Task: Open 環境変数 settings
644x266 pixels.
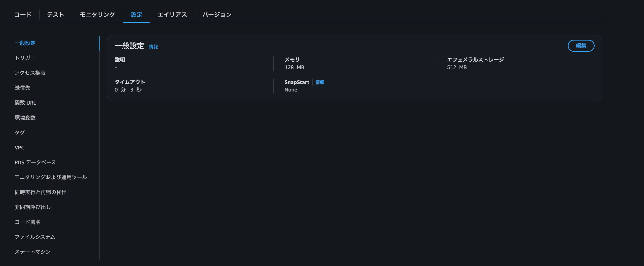Action: click(25, 118)
